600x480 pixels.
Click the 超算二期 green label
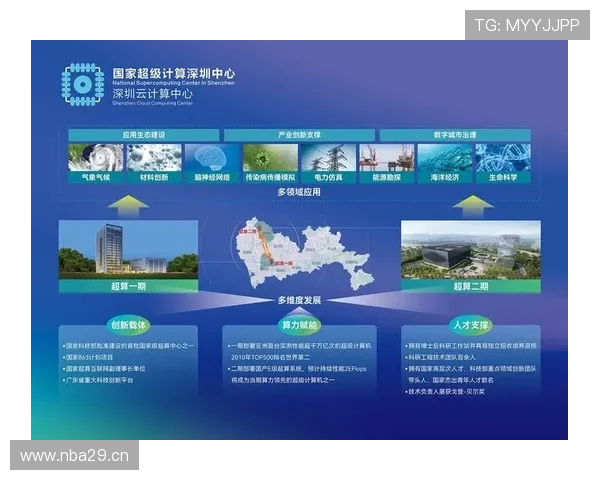pyautogui.click(x=471, y=286)
